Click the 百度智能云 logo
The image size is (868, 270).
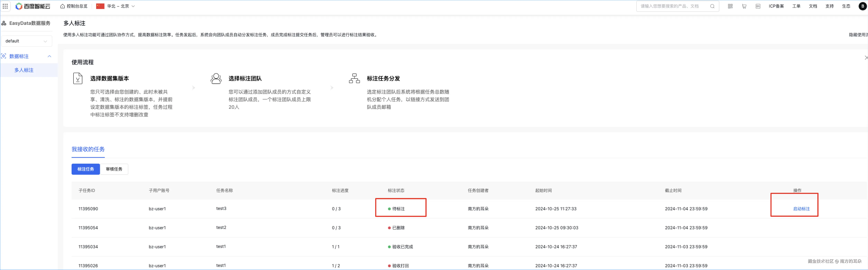[x=33, y=6]
